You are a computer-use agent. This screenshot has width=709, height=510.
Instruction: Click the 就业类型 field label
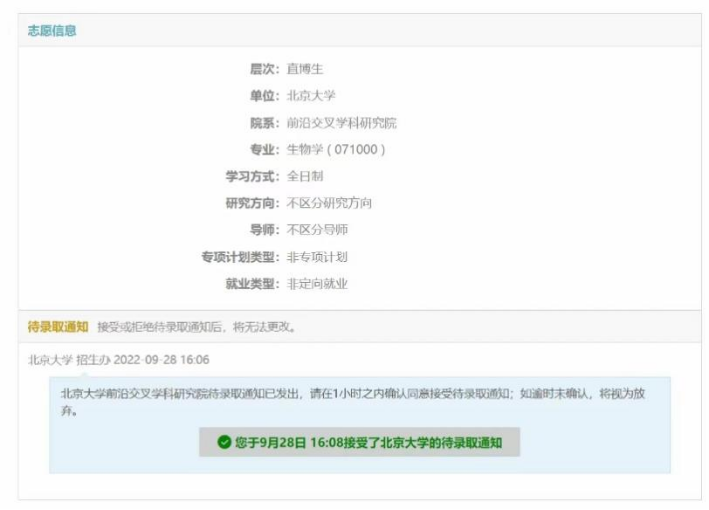point(252,284)
